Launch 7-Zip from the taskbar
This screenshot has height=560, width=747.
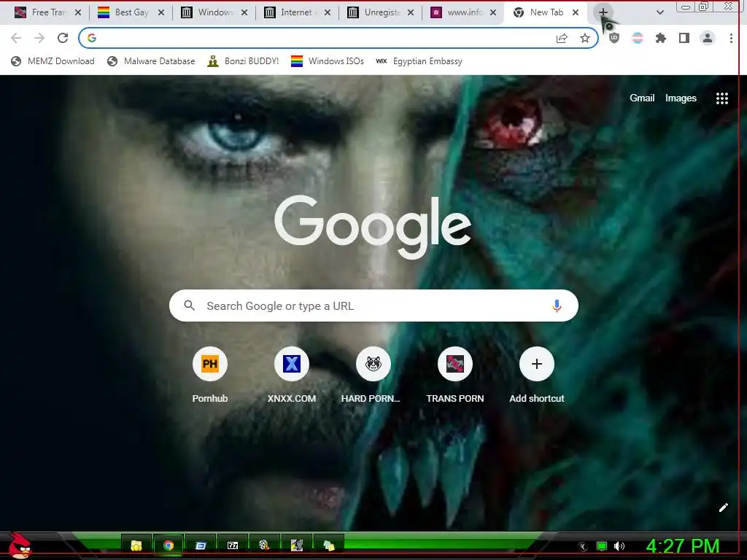[233, 545]
